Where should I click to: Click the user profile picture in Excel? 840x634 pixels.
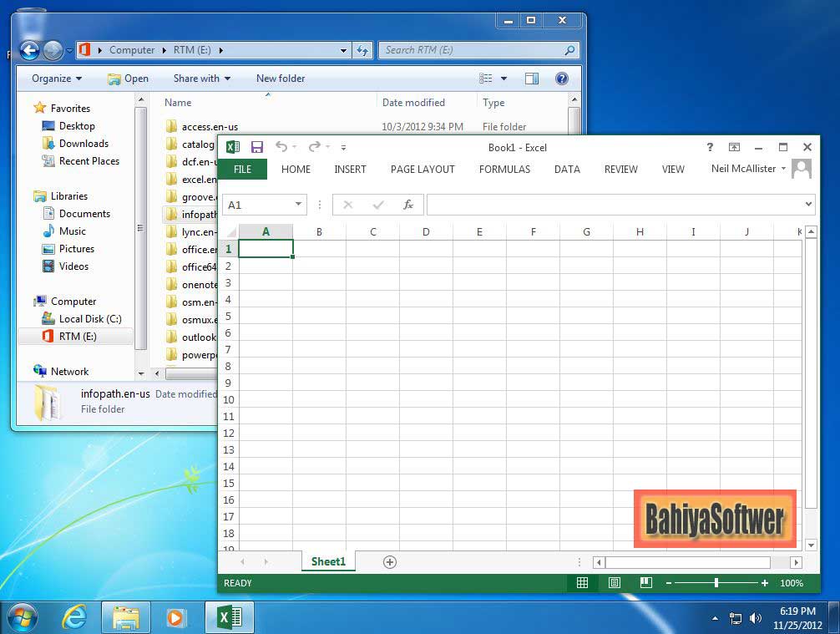pos(802,169)
